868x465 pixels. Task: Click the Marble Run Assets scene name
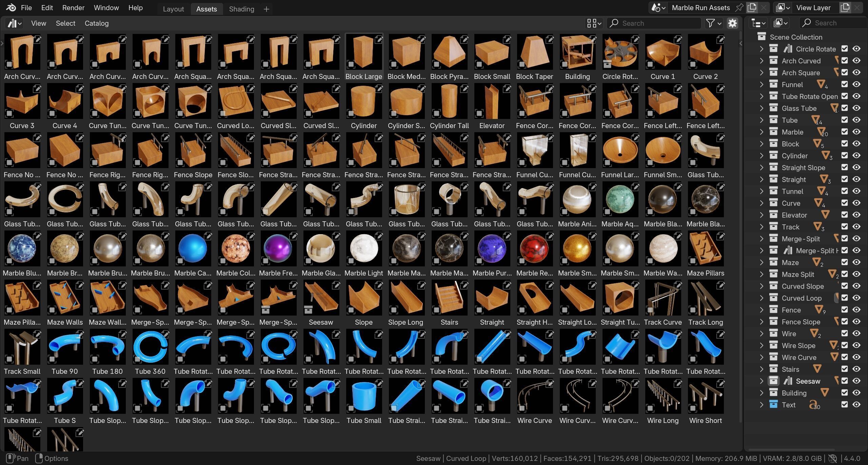point(701,7)
